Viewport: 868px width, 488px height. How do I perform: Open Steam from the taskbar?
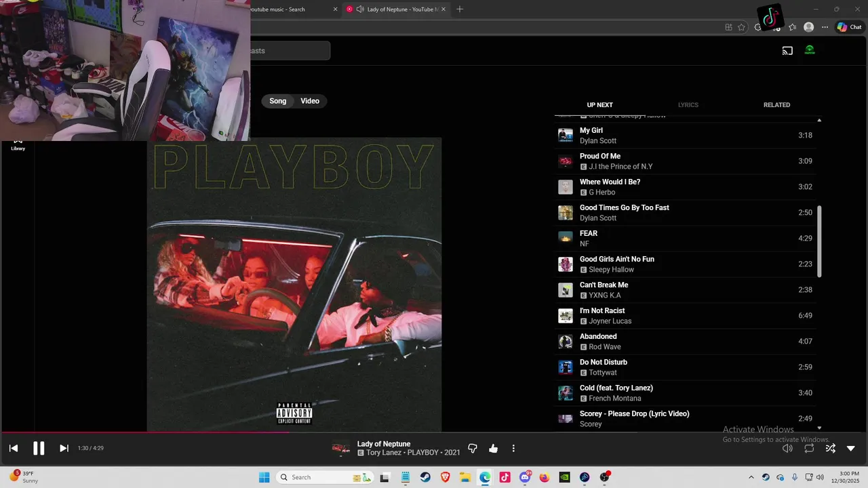[x=425, y=477]
